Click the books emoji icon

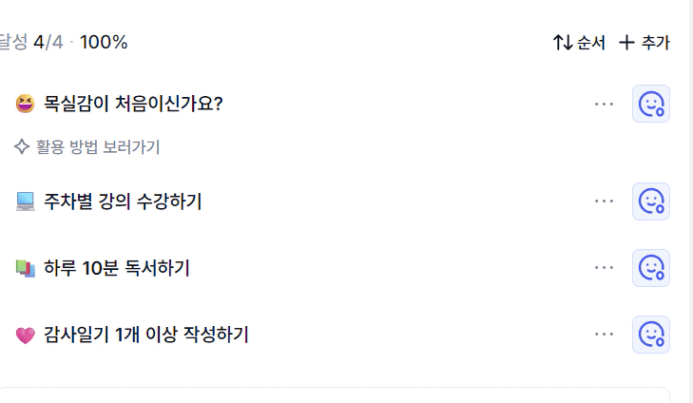[x=25, y=268]
